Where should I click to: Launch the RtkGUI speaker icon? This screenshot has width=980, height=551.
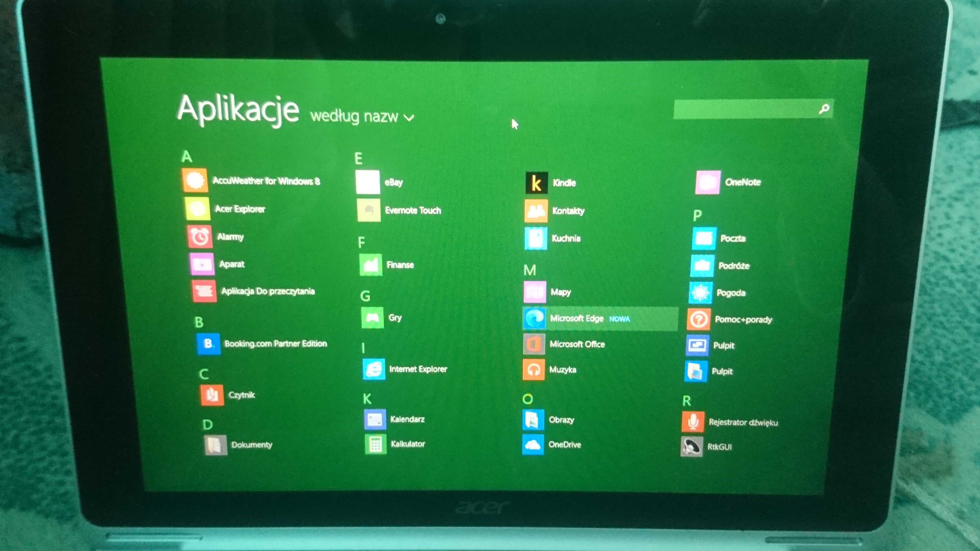click(692, 446)
